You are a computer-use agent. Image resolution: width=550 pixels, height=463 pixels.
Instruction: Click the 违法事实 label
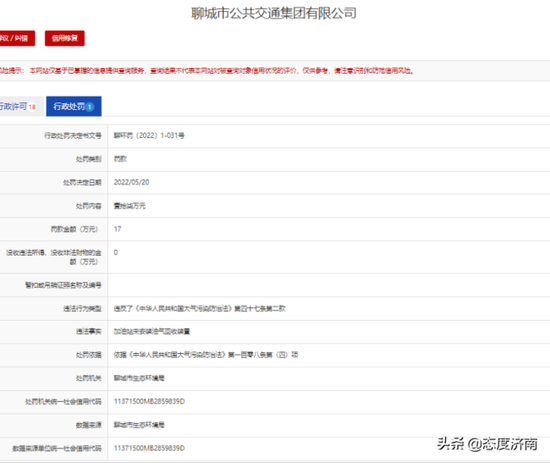[x=89, y=331]
